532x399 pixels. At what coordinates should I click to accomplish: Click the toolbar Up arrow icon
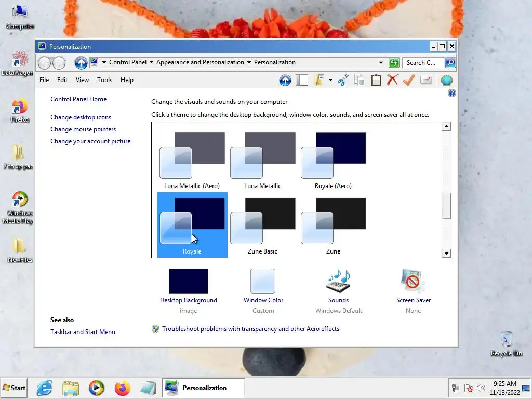pyautogui.click(x=285, y=81)
